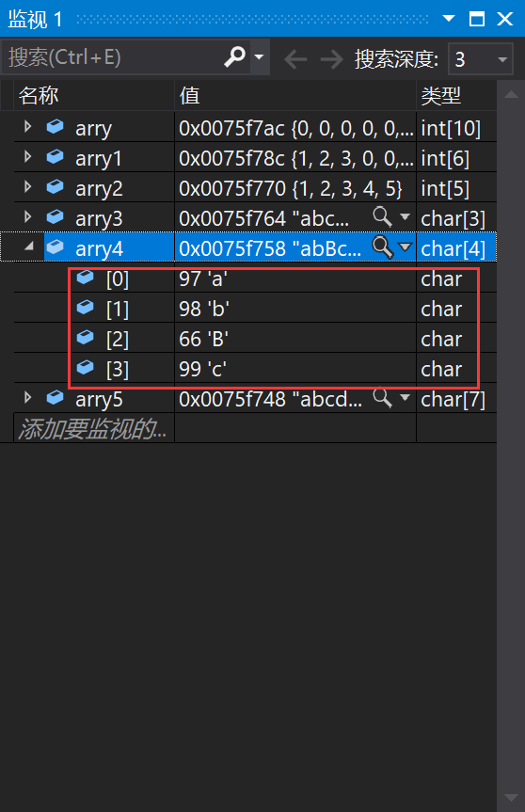Image resolution: width=525 pixels, height=812 pixels.
Task: Expand the arry5 variable node
Action: pyautogui.click(x=28, y=397)
